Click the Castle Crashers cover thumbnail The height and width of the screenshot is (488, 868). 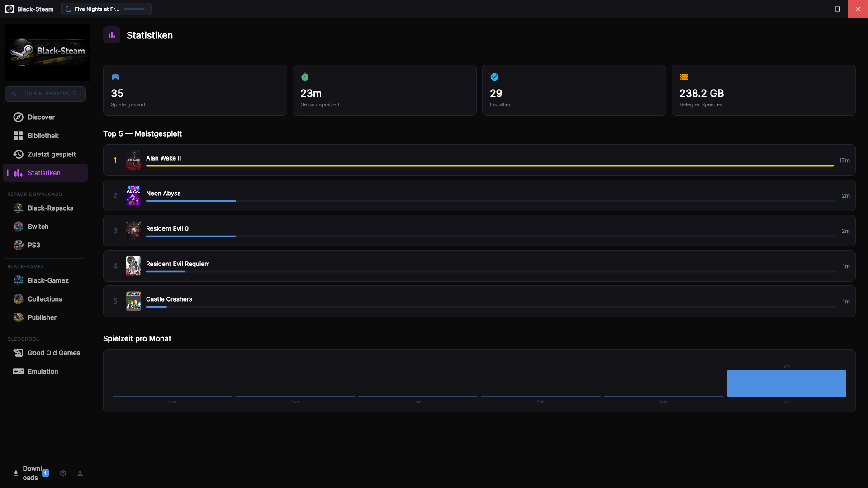[x=133, y=301]
